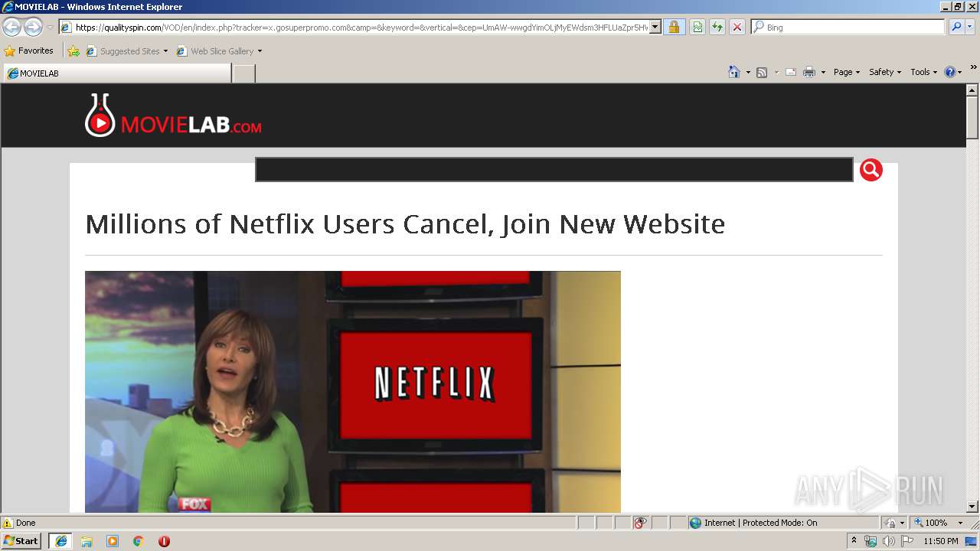Expand the zoom level dropdown arrow
The height and width of the screenshot is (551, 980).
tap(960, 523)
